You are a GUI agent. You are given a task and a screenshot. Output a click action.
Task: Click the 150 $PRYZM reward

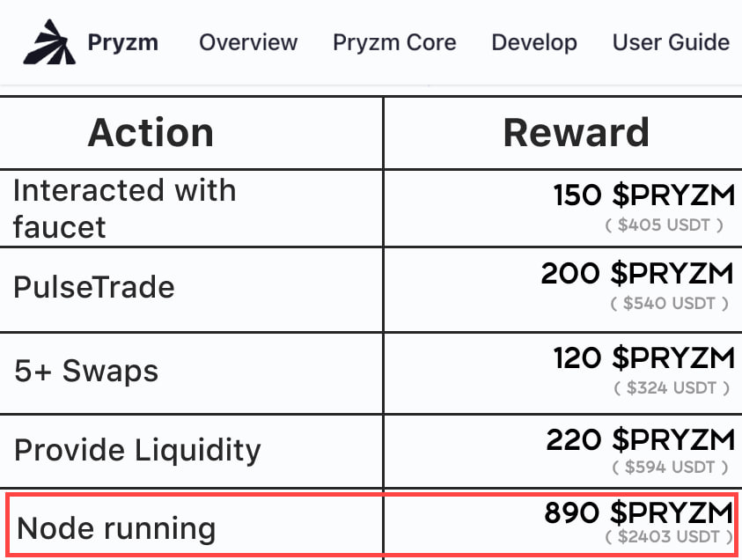pos(644,195)
